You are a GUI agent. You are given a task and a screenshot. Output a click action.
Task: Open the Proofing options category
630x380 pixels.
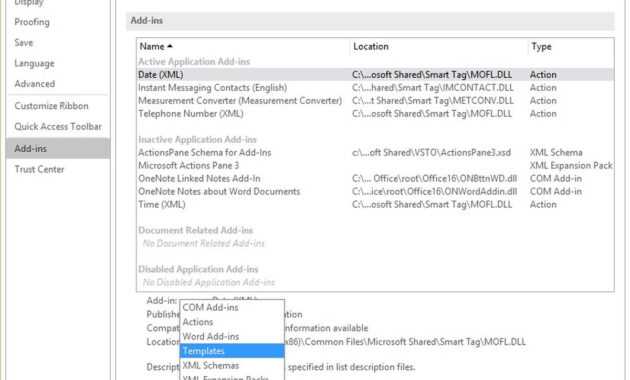point(32,22)
